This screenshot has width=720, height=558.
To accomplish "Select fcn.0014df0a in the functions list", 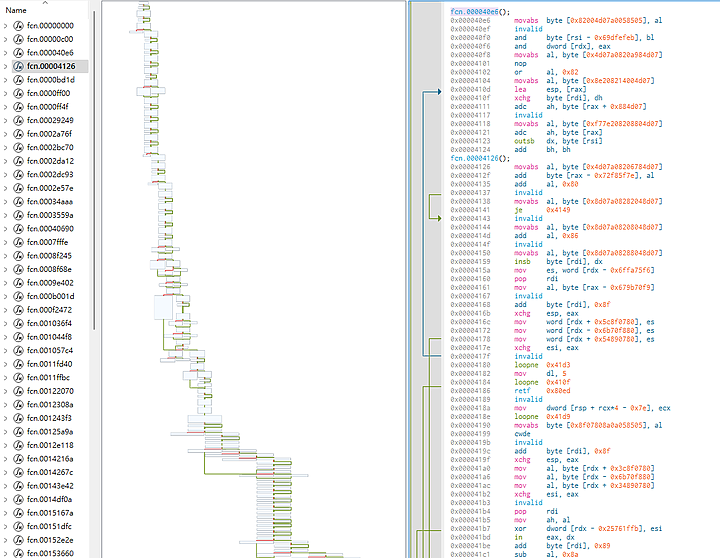I will click(x=50, y=500).
